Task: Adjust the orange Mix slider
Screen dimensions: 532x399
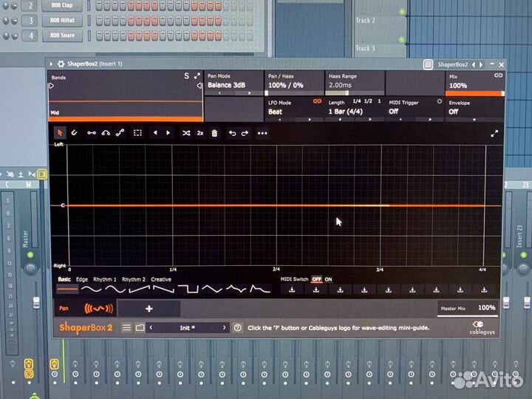Action: click(474, 93)
